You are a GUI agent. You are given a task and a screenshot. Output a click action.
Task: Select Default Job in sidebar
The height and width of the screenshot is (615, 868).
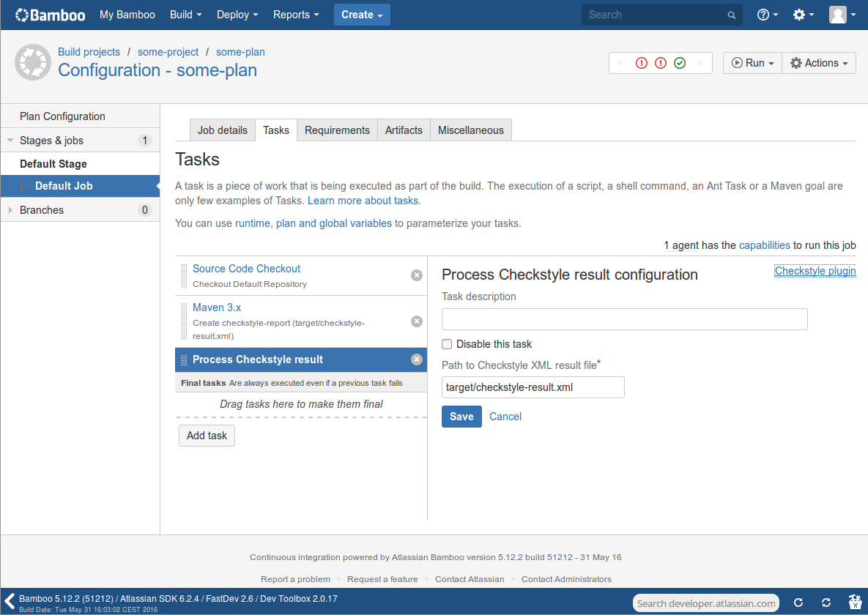point(81,186)
